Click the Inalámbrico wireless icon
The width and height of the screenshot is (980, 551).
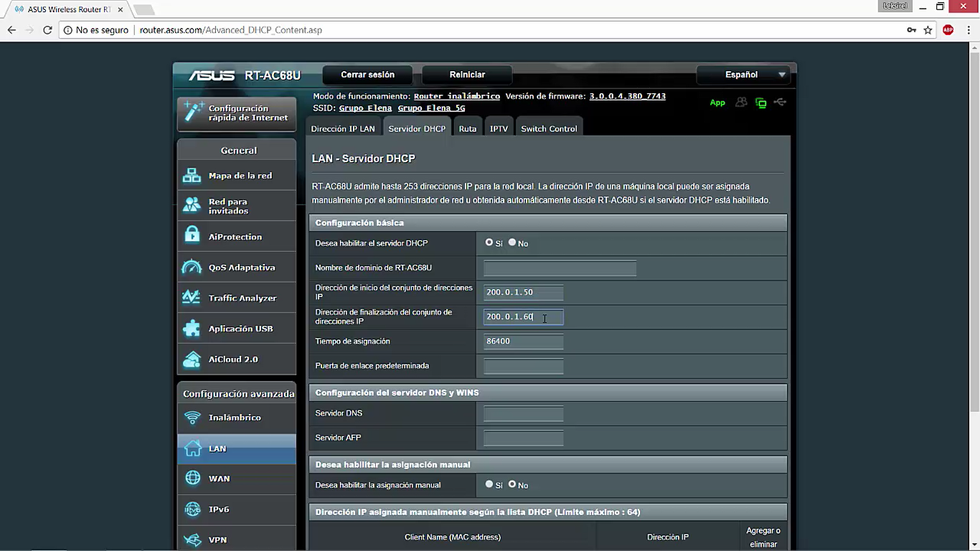pyautogui.click(x=192, y=418)
